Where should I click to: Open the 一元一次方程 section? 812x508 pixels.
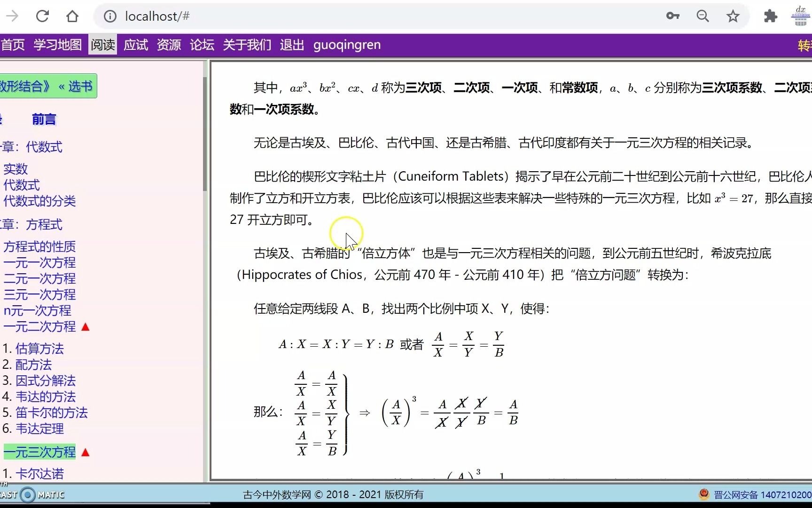[x=40, y=262]
